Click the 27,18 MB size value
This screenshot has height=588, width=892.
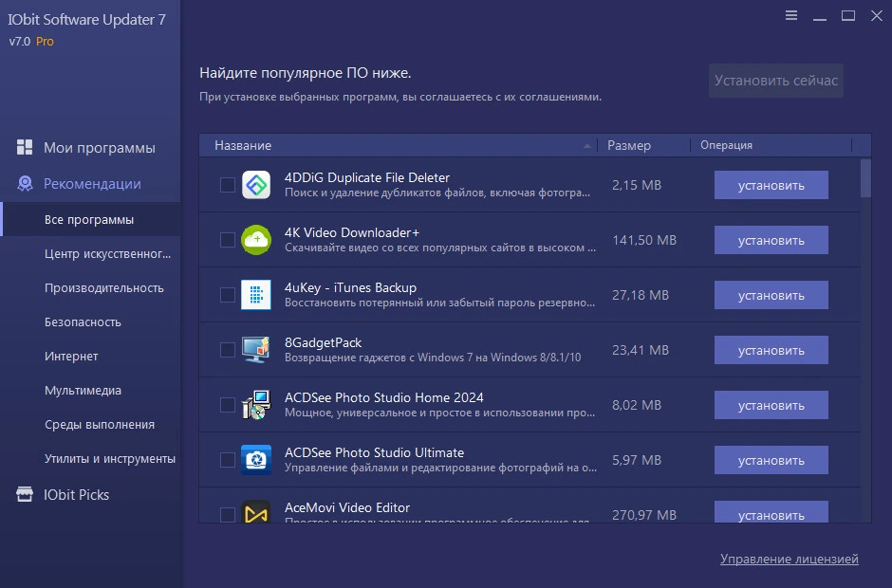tap(640, 295)
